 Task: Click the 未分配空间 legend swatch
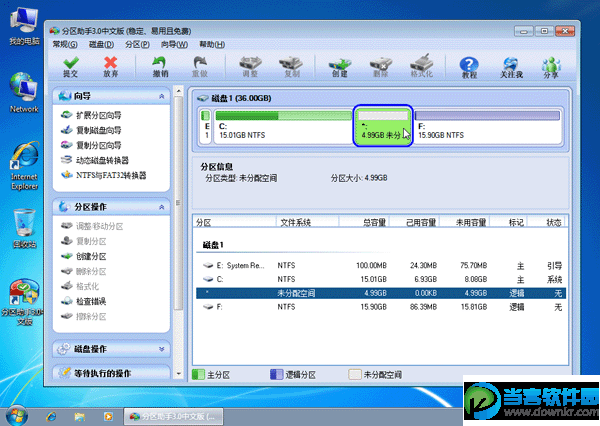point(355,374)
